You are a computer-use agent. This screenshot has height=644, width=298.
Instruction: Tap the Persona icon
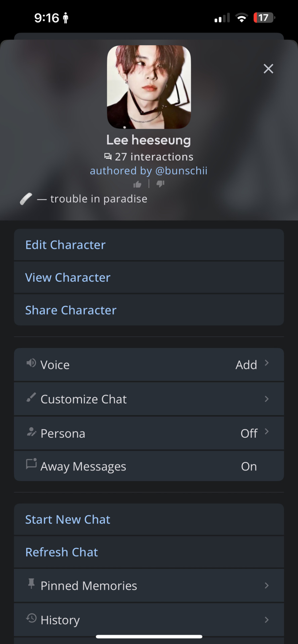[31, 432]
